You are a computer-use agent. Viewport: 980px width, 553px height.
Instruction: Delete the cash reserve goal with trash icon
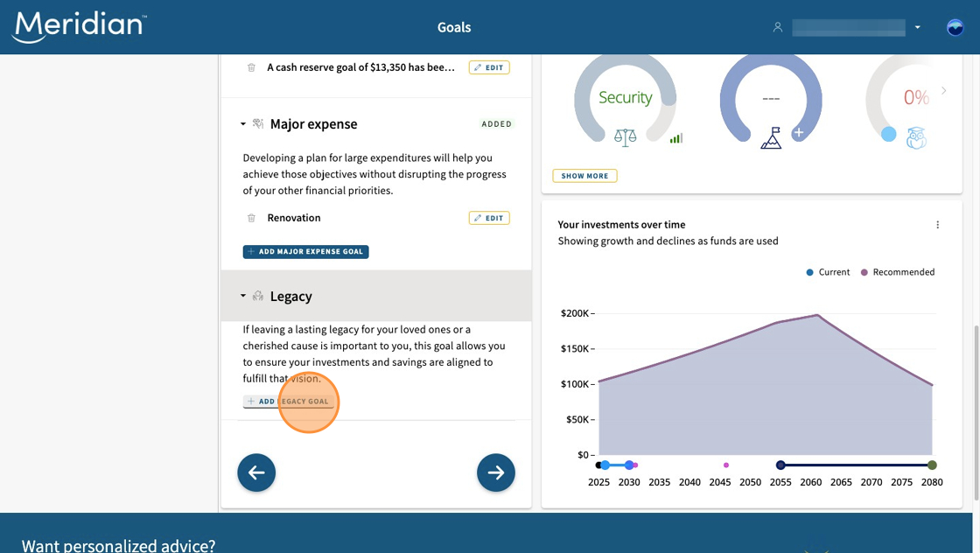(x=251, y=67)
